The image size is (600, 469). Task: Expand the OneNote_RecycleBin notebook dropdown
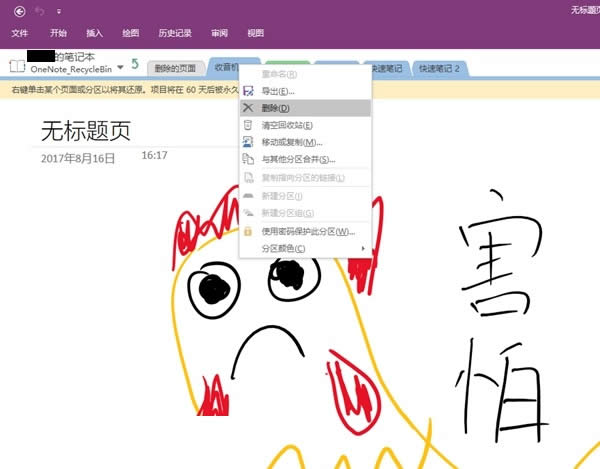tap(120, 67)
